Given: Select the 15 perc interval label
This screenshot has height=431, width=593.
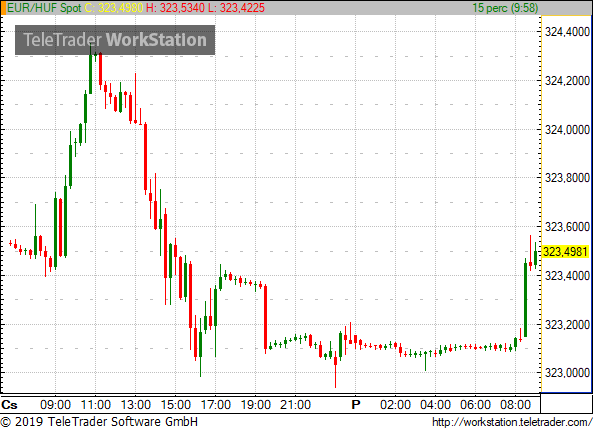Looking at the screenshot, I should tap(505, 8).
